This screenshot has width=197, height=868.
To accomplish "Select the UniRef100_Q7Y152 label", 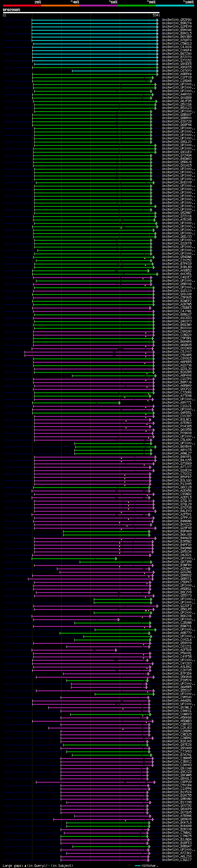I will click(177, 61).
